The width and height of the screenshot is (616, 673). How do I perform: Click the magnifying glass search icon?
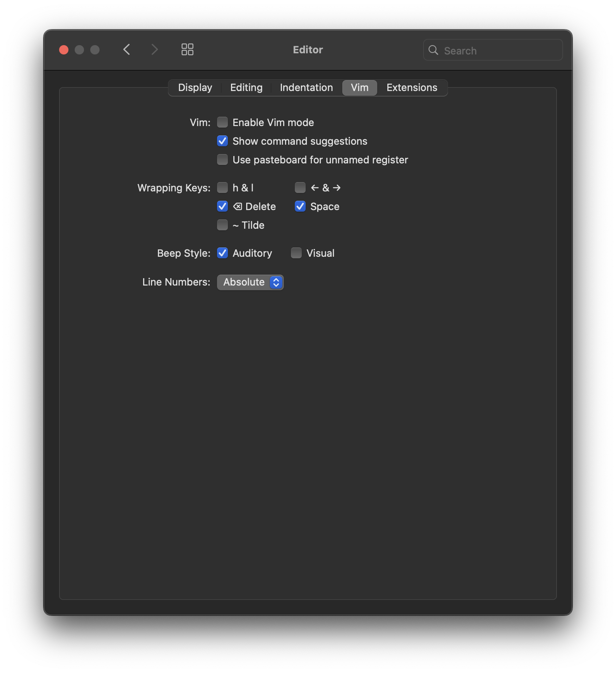point(433,50)
